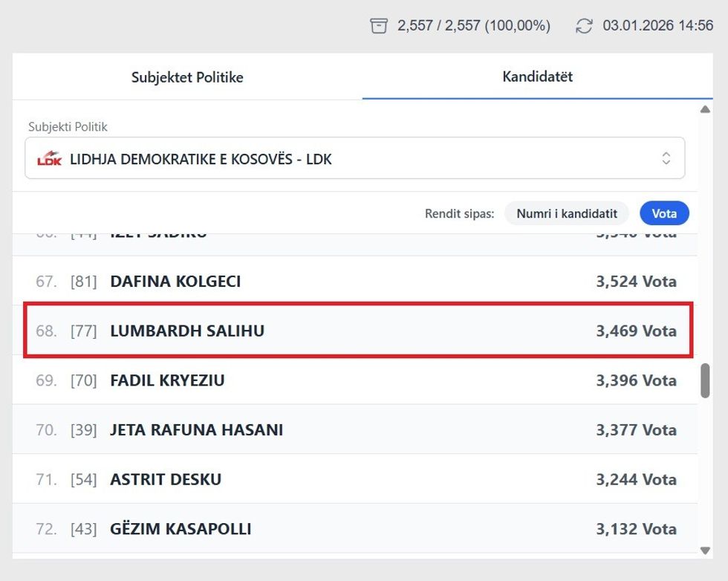The image size is (728, 581).
Task: Click the dropdown up-down chevron arrows
Action: click(666, 158)
